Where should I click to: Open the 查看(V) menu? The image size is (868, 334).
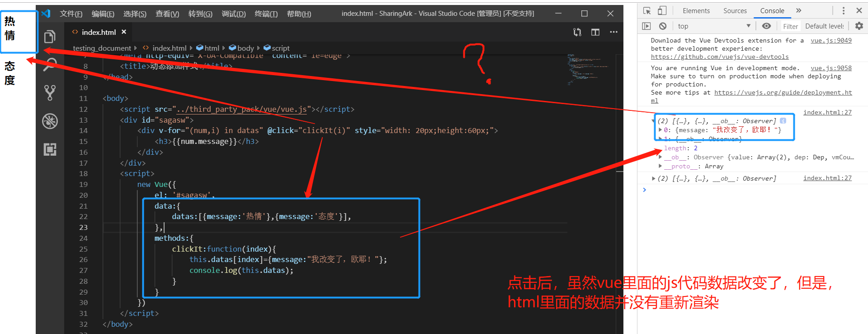(167, 14)
